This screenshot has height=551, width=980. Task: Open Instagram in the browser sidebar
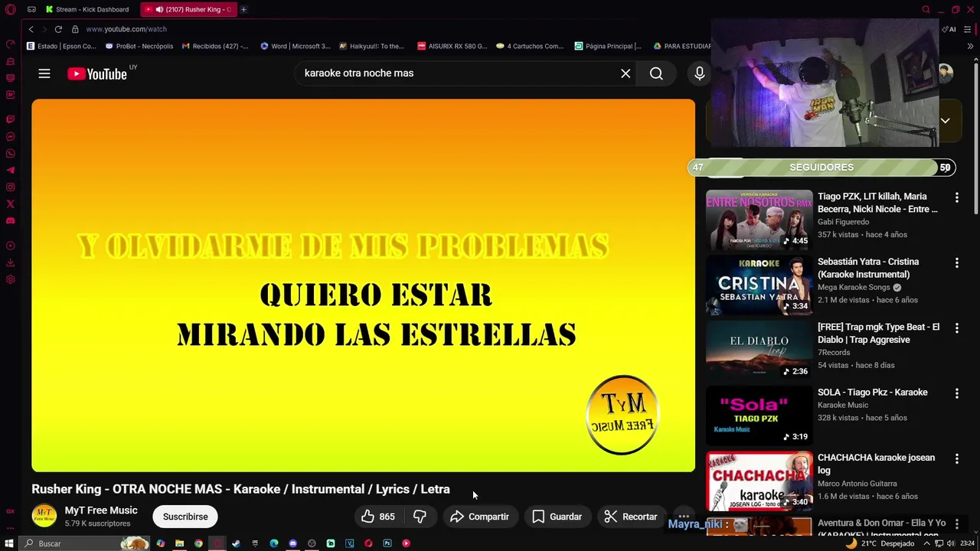point(11,187)
